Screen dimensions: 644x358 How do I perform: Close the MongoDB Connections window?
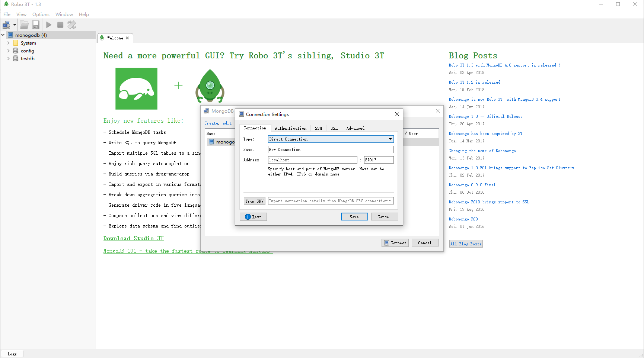tap(438, 111)
